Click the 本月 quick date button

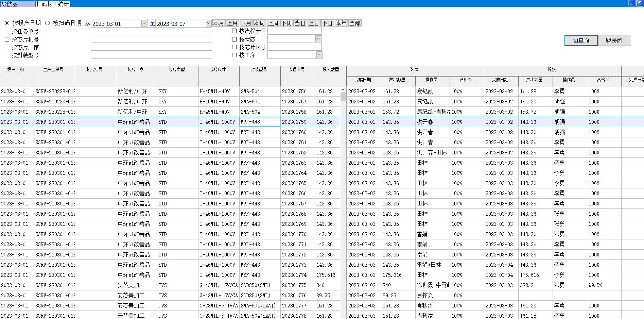coord(219,23)
